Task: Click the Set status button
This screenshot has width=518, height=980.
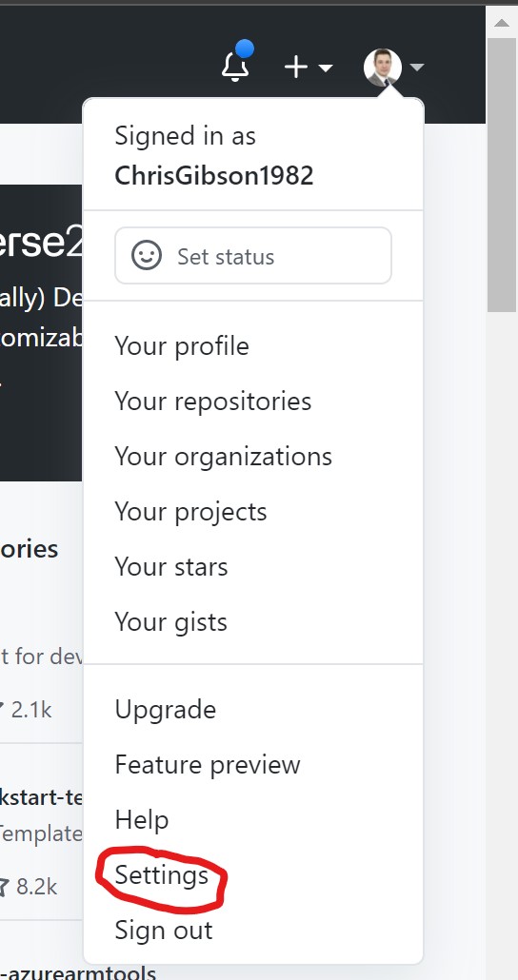Action: (x=253, y=256)
